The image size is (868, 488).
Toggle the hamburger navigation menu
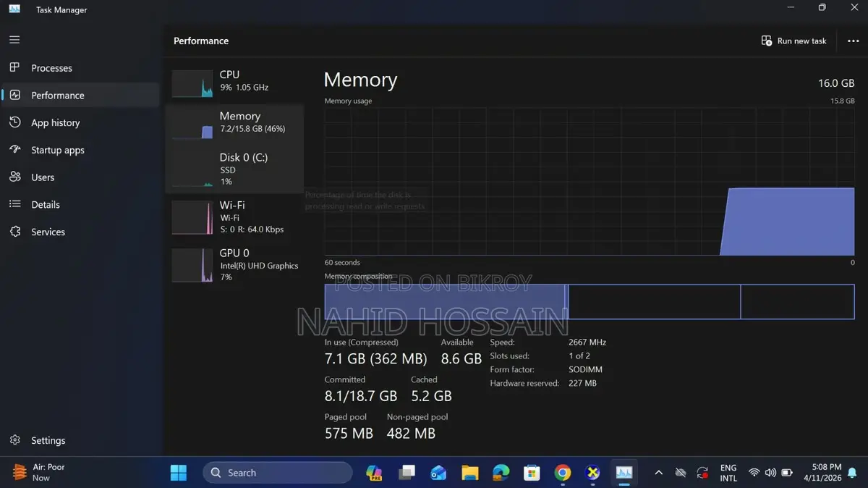14,40
